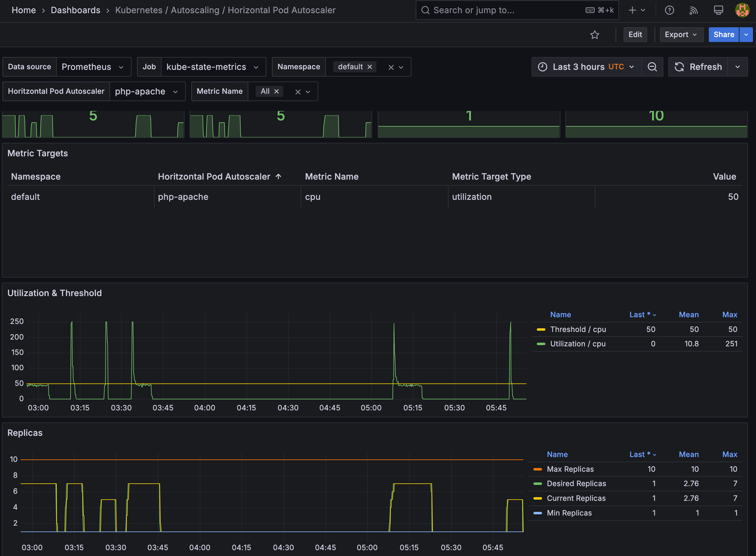
Task: Remove the All metric name tag
Action: point(276,91)
